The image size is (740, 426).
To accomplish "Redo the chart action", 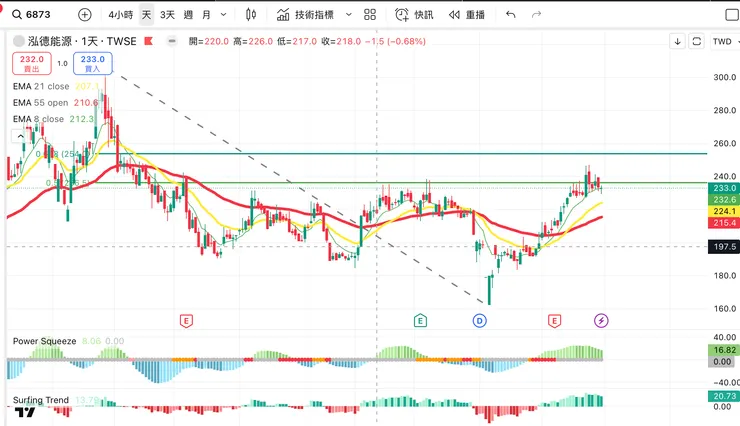I will tap(537, 15).
